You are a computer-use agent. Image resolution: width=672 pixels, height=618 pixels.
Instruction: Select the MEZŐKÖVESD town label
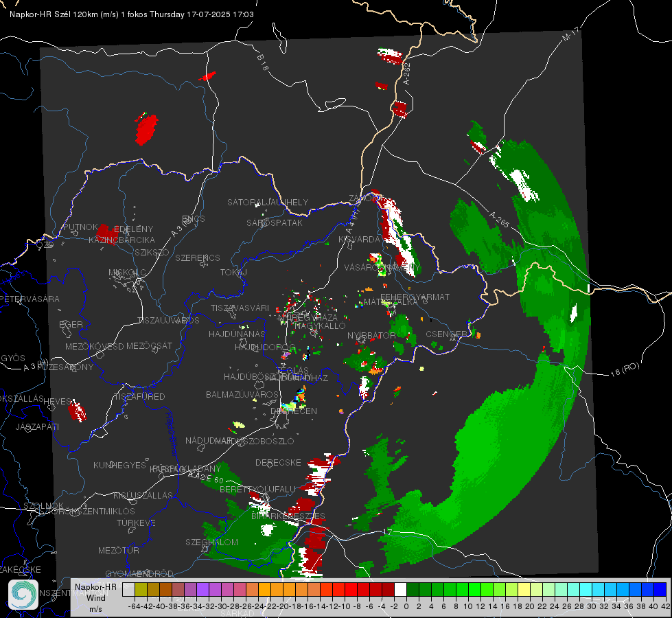click(x=94, y=346)
